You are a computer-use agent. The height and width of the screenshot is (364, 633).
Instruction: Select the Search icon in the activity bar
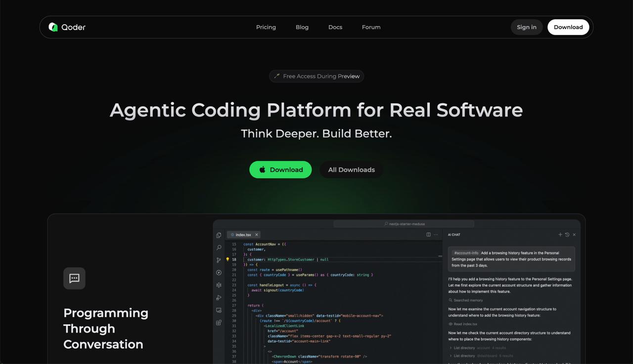[218, 247]
